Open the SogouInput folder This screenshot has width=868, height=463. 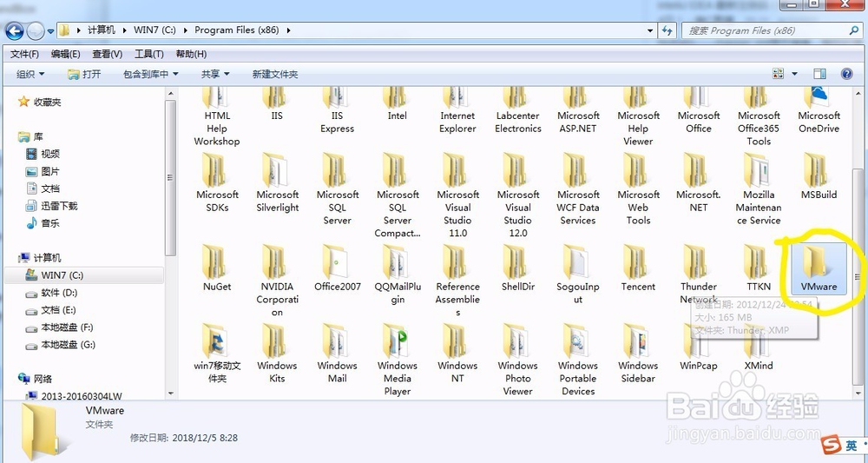[578, 275]
